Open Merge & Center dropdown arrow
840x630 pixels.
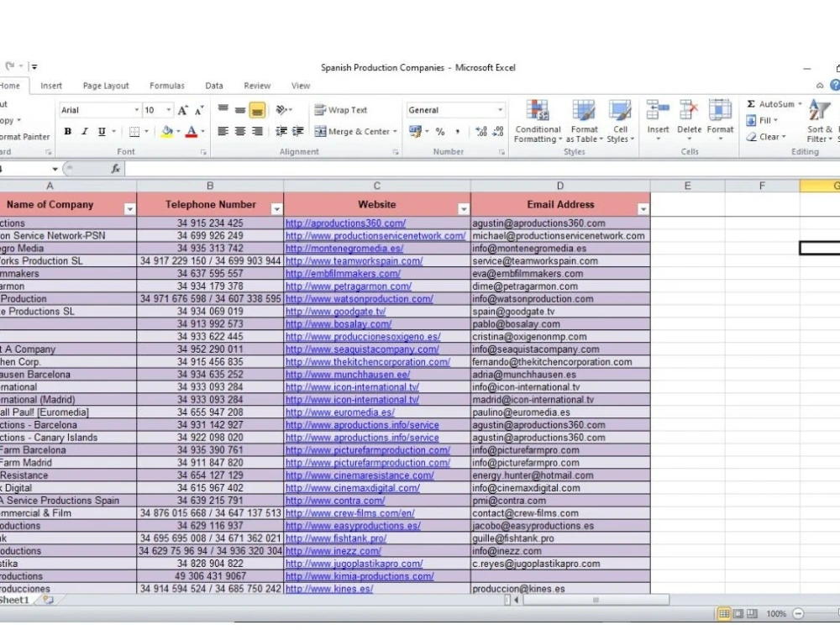click(x=396, y=131)
